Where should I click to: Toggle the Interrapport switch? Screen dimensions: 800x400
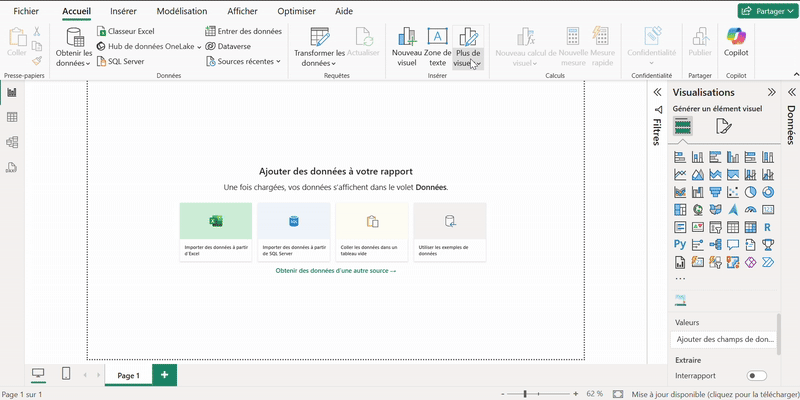pos(756,376)
